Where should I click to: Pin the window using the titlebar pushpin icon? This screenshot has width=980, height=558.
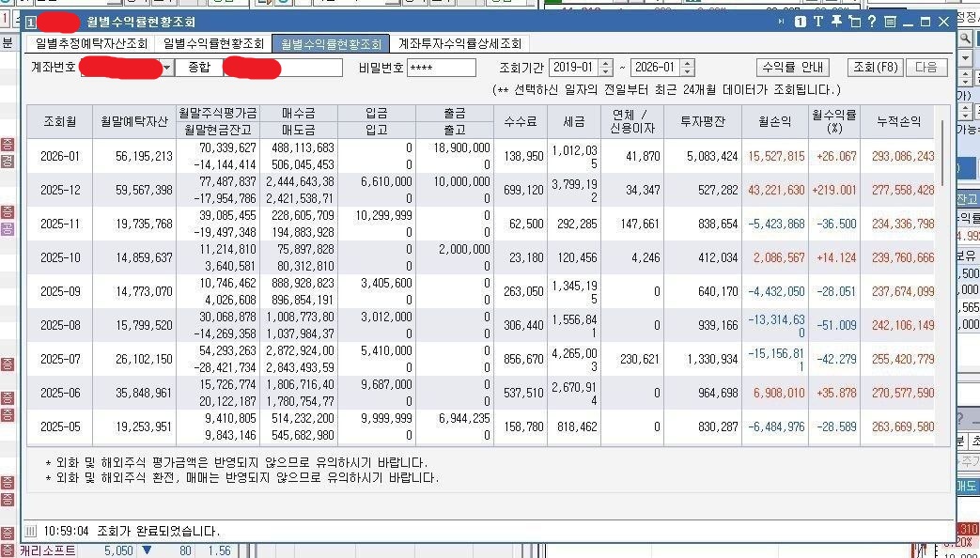click(x=837, y=23)
